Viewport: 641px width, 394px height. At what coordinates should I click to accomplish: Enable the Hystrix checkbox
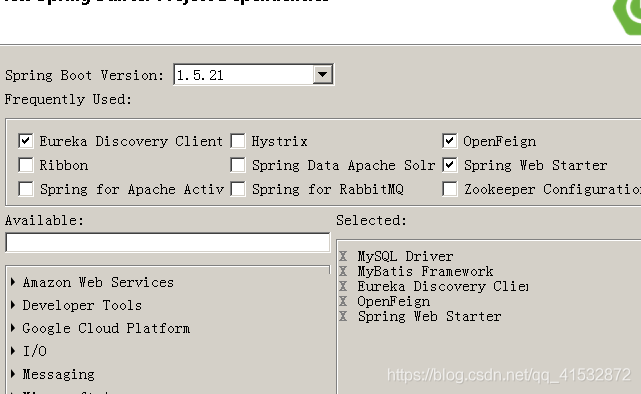point(238,141)
